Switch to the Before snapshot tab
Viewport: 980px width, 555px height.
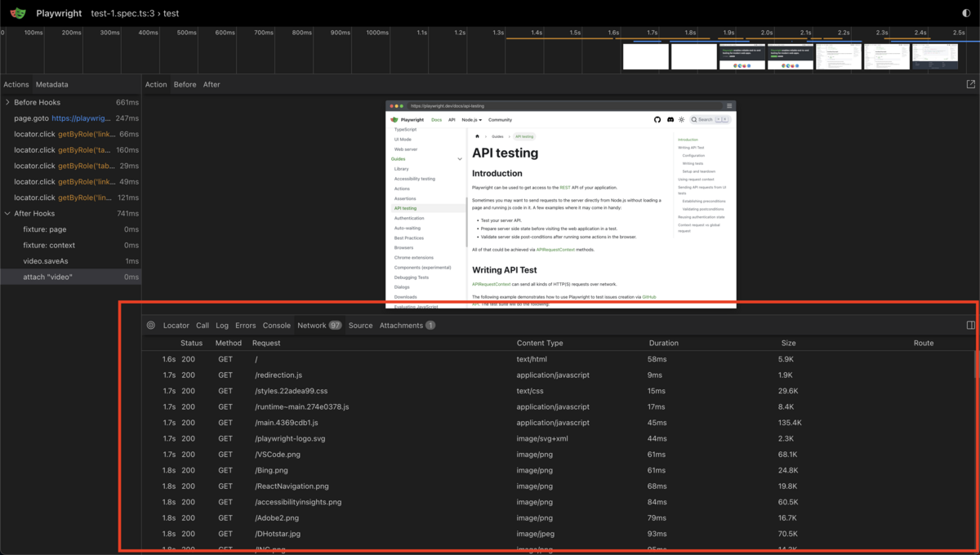[185, 84]
